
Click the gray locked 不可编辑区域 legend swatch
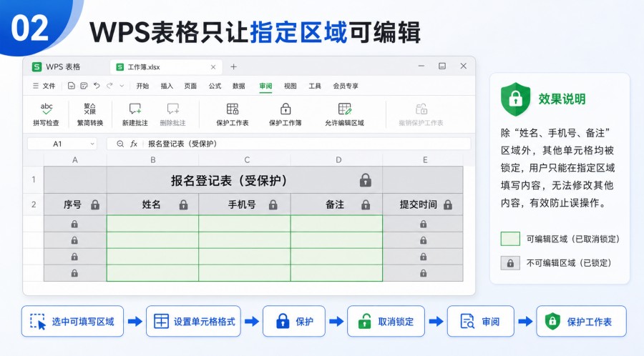tap(510, 263)
